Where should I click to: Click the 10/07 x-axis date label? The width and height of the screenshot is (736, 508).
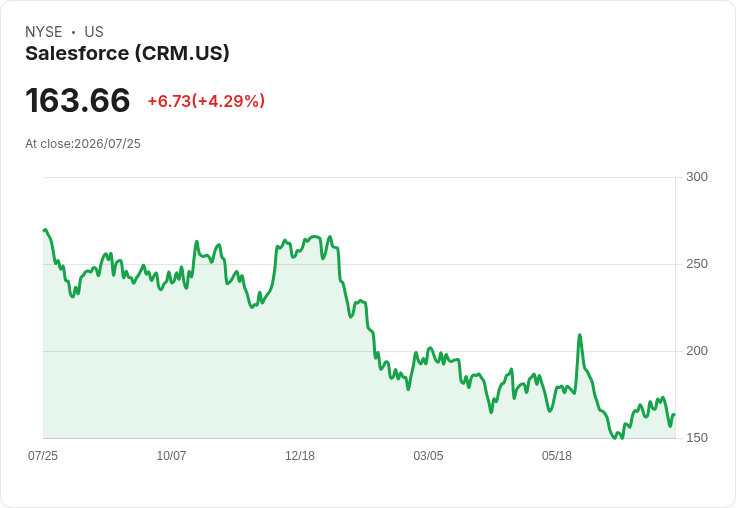pos(171,455)
